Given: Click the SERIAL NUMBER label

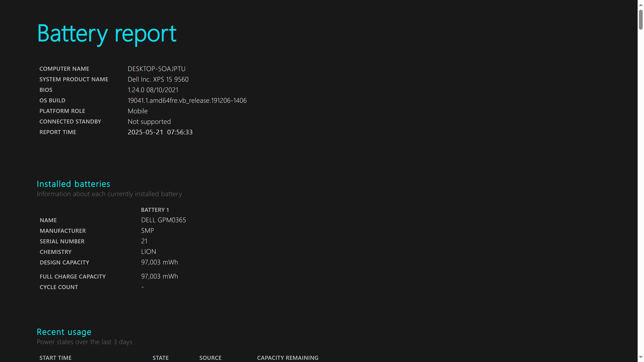Looking at the screenshot, I should 62,241.
